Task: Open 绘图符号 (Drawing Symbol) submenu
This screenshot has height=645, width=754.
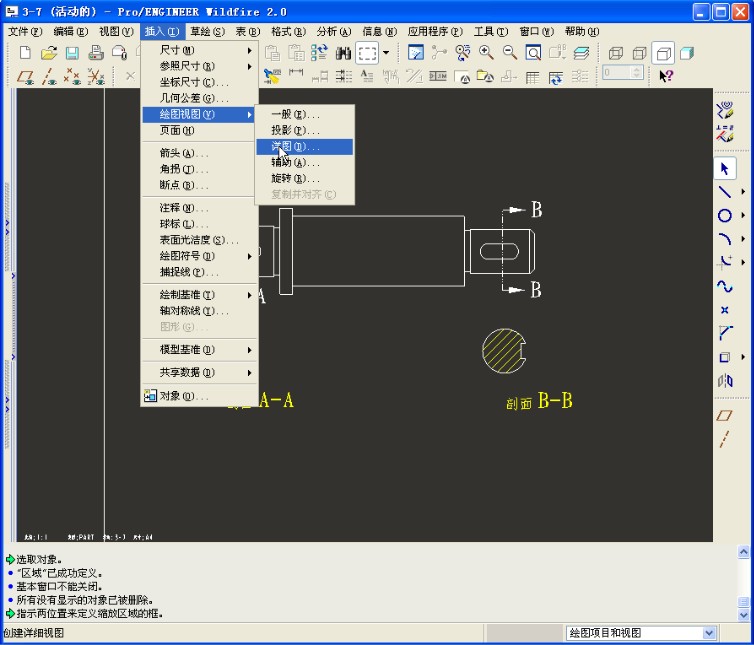Action: pos(199,256)
